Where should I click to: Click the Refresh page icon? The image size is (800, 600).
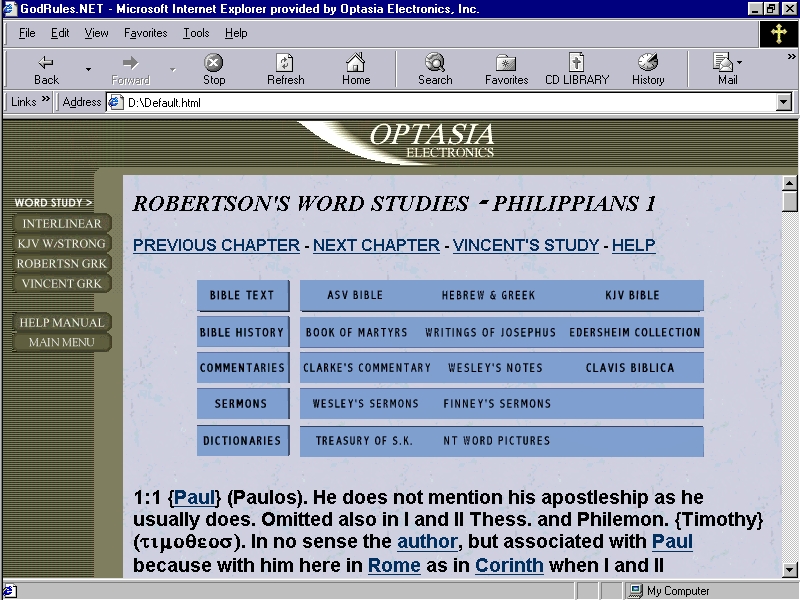click(x=285, y=62)
